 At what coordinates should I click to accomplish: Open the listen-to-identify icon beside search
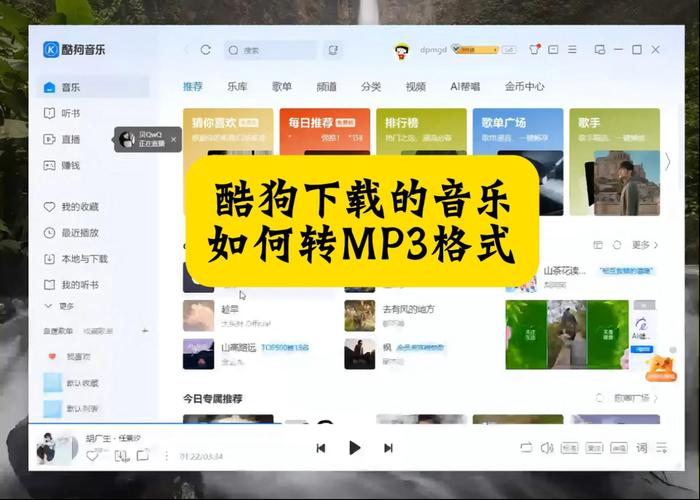pos(333,50)
